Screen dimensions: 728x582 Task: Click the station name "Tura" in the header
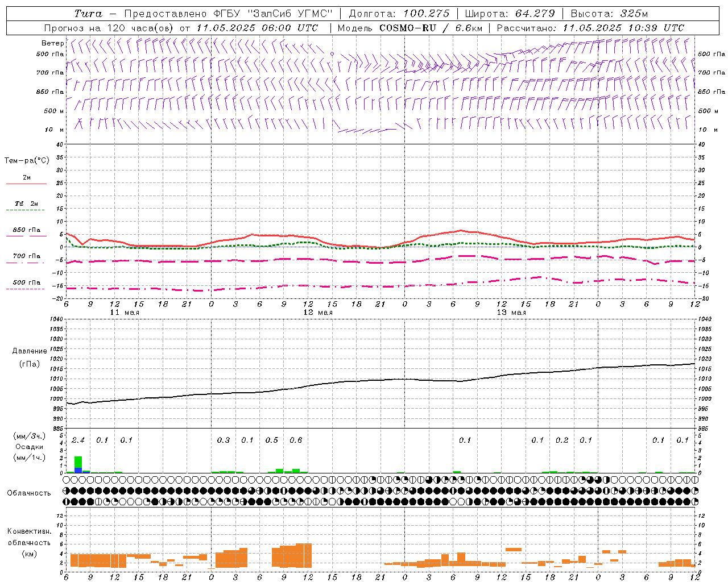coord(88,14)
